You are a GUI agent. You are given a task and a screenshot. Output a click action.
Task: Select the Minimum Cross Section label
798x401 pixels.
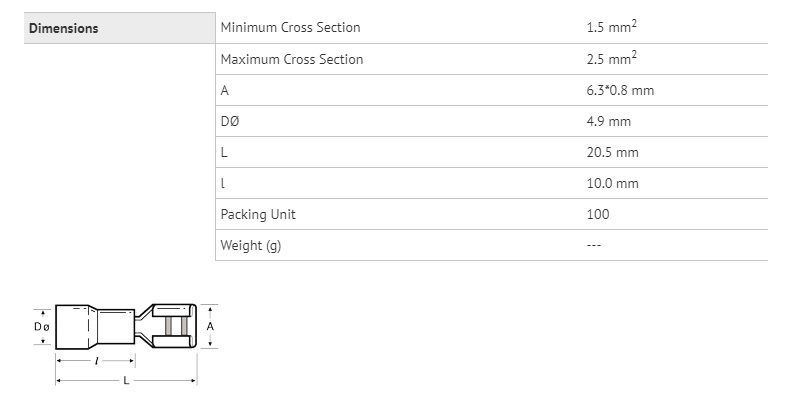[x=290, y=27]
